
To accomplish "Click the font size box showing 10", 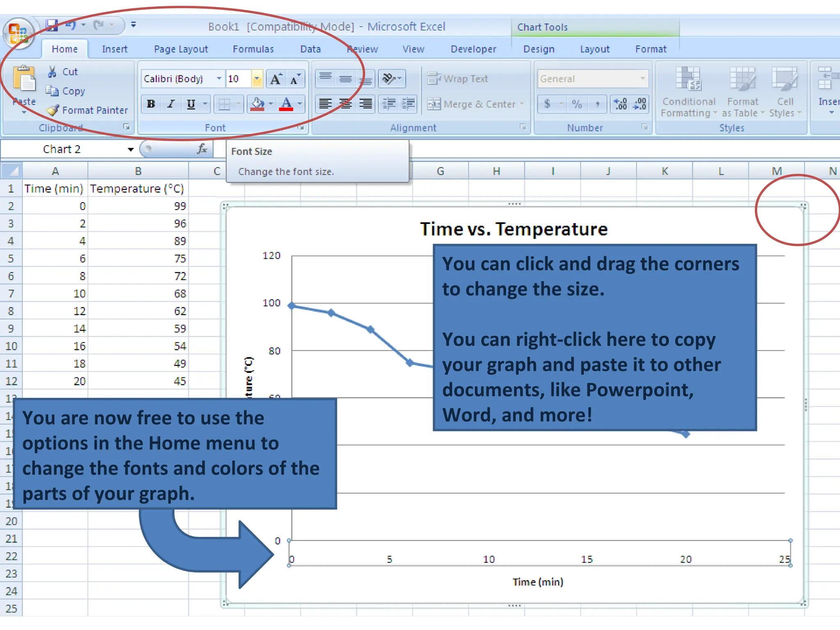I will click(239, 79).
